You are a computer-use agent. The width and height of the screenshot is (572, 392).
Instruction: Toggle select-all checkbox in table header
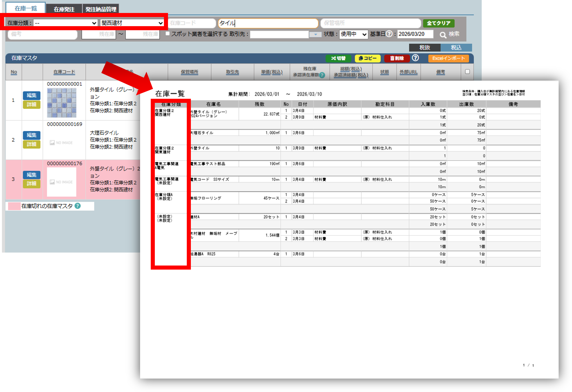[467, 72]
